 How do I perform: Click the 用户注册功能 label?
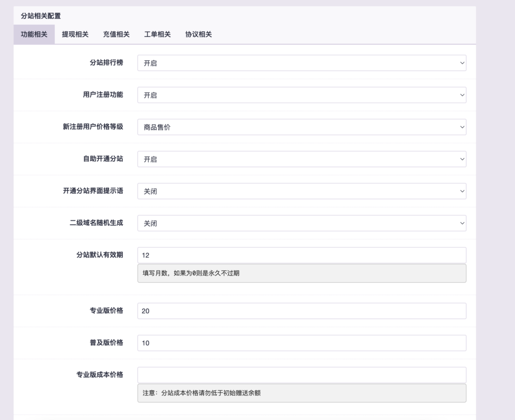pos(103,95)
